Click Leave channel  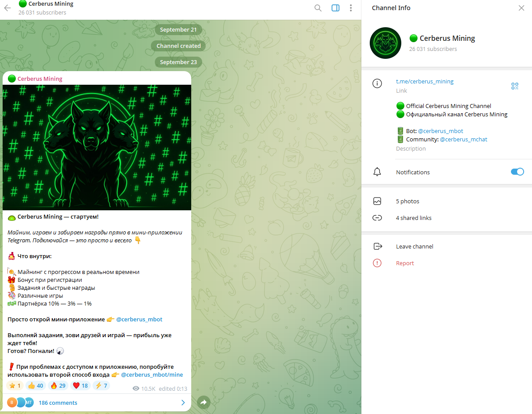coord(414,246)
